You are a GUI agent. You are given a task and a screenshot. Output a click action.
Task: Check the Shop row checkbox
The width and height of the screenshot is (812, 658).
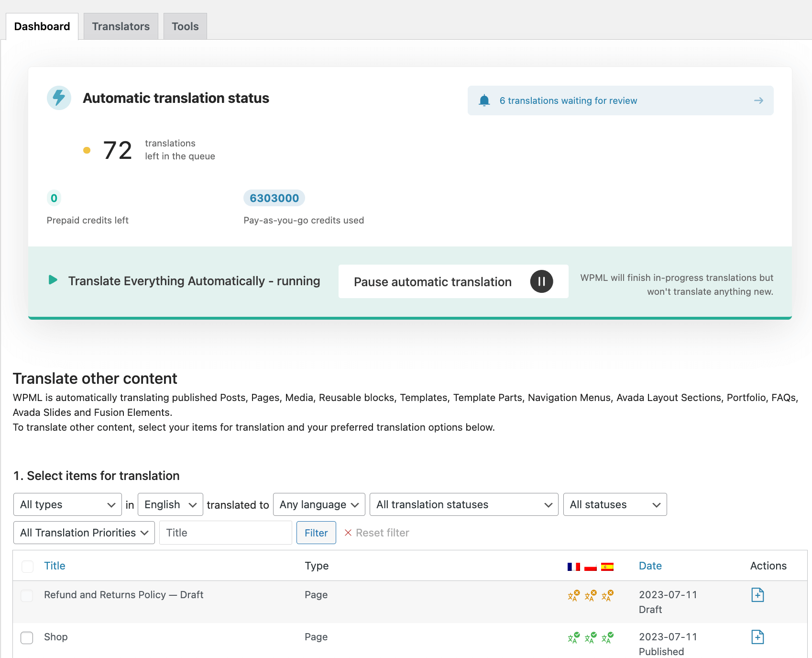coord(27,638)
